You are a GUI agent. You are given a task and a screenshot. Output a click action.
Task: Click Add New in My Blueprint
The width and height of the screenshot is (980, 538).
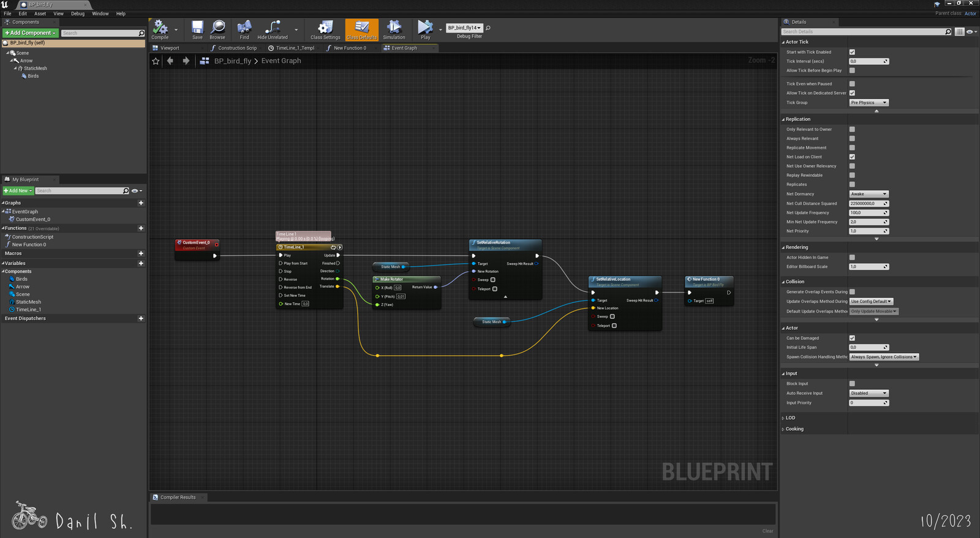point(18,190)
